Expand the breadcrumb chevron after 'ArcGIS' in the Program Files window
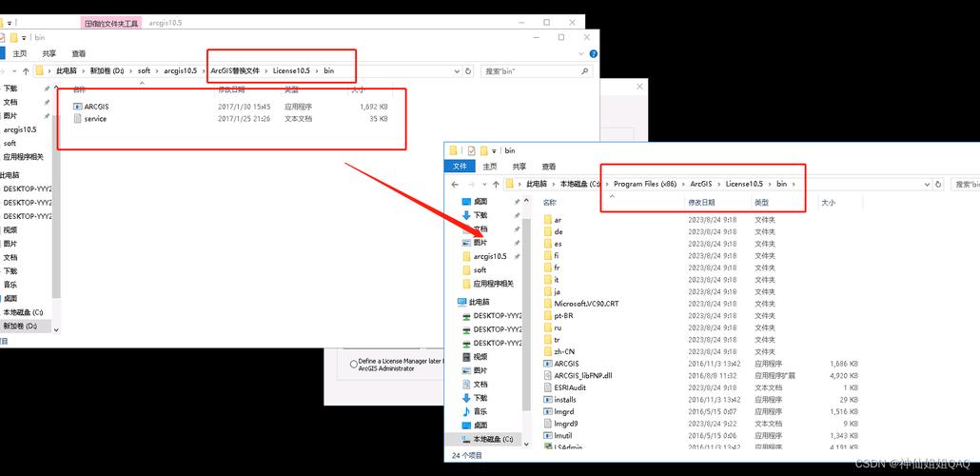 pyautogui.click(x=718, y=184)
